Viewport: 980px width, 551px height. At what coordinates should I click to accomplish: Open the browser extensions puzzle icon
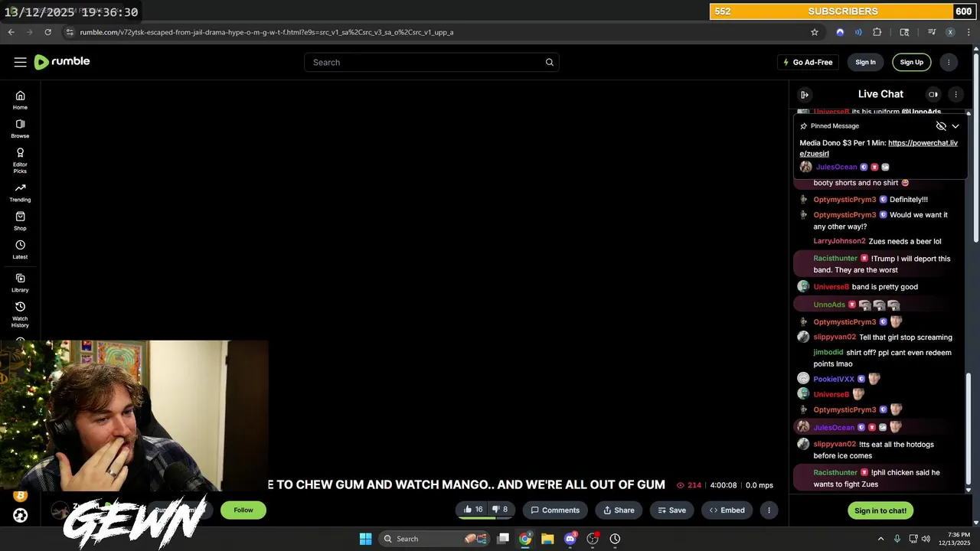tap(877, 32)
